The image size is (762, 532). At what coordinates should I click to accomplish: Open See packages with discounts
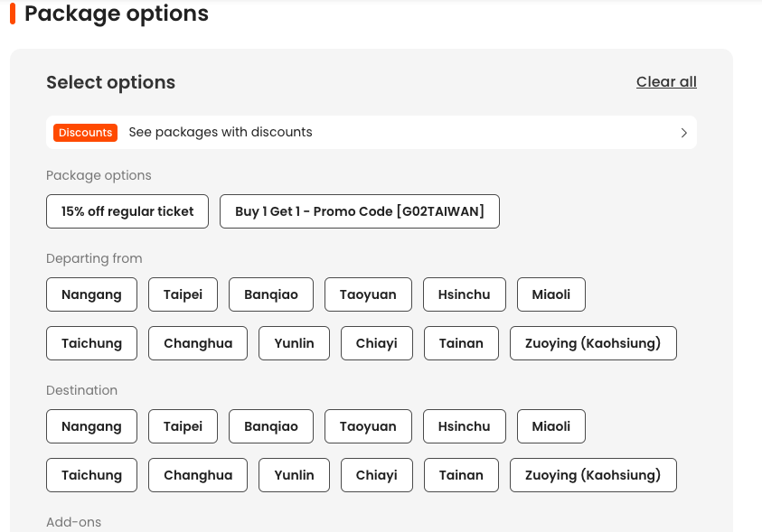click(x=221, y=133)
